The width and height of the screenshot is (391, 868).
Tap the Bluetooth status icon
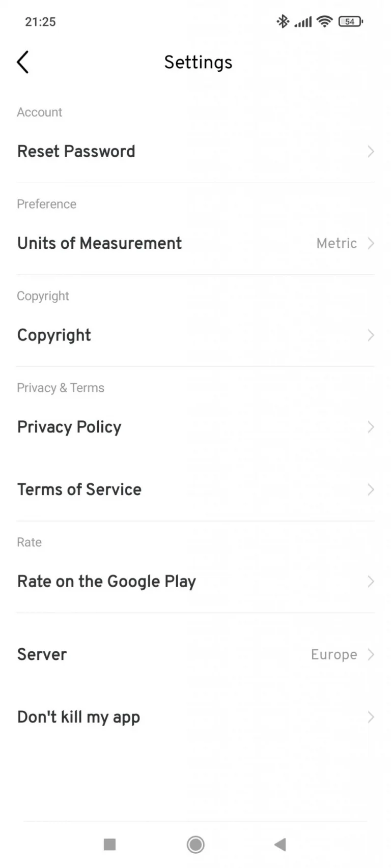coord(283,21)
